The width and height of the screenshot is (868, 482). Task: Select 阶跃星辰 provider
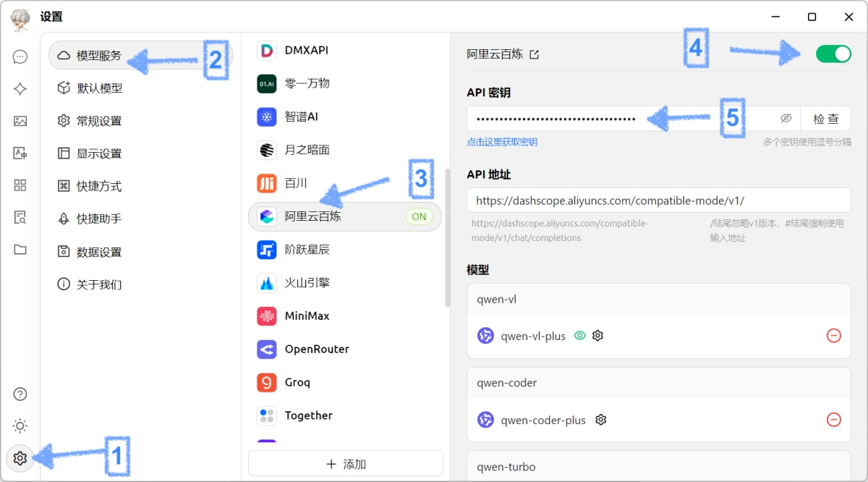tap(344, 250)
